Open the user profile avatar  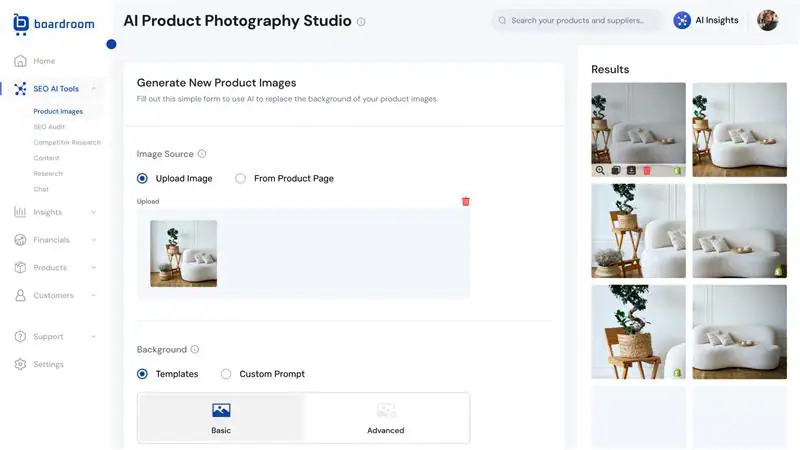coord(767,20)
